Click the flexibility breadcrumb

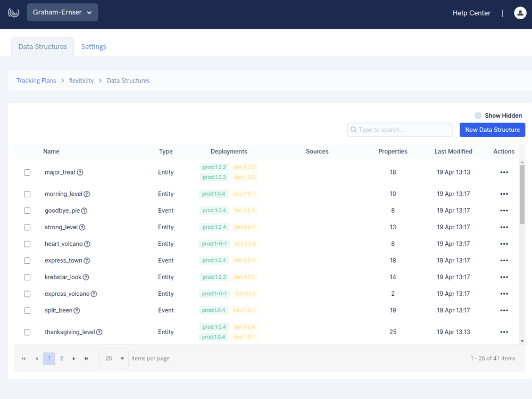[x=81, y=81]
